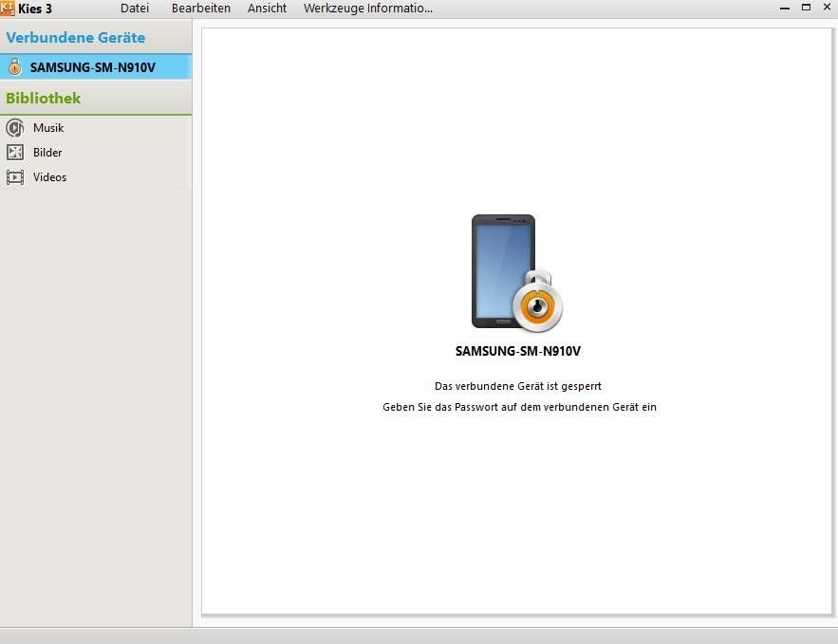
Task: Click the Bilder picture icon
Action: [15, 152]
